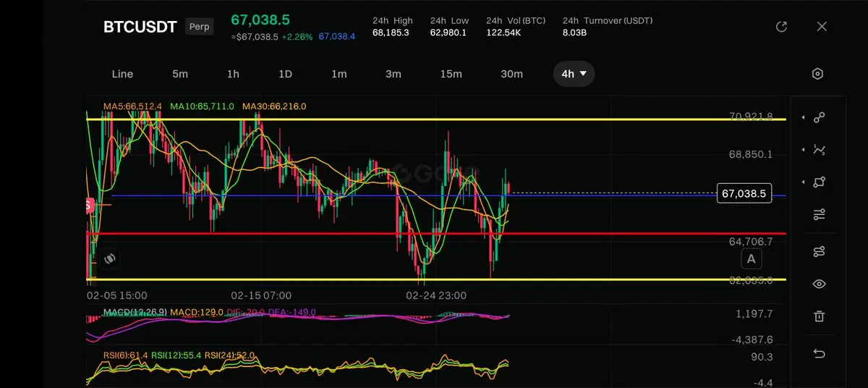Select the 3m timeframe
Screen dimensions: 868x388
point(393,74)
